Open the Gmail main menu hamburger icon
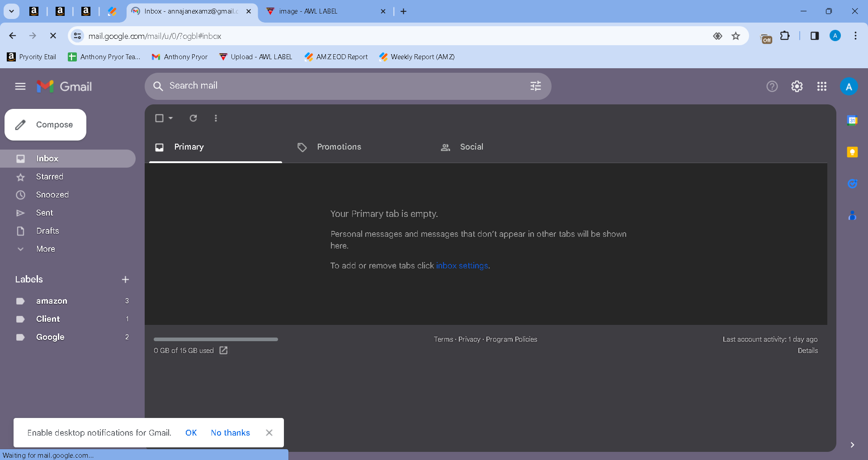868x460 pixels. (x=20, y=86)
